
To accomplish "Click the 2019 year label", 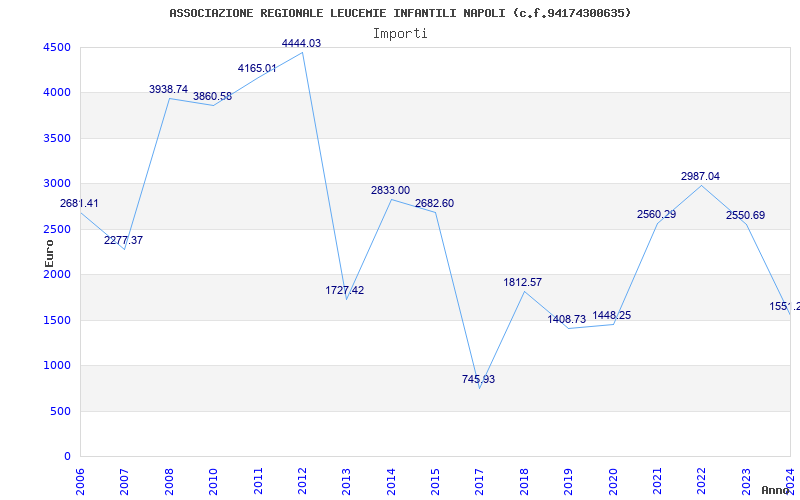I will pos(568,482).
